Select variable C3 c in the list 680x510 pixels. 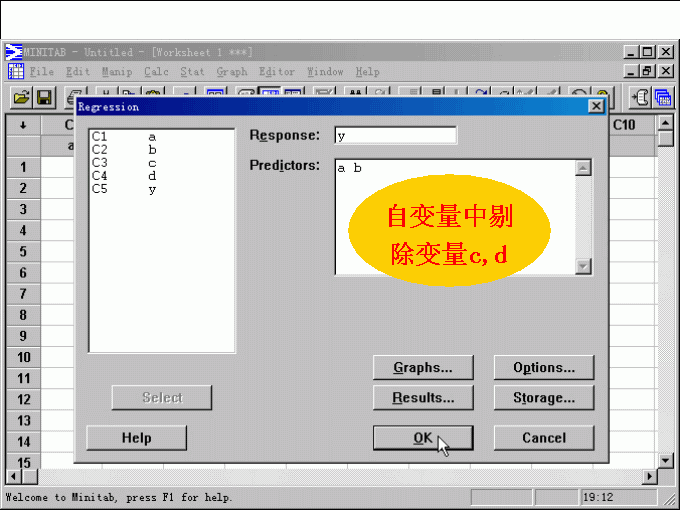[x=125, y=162]
